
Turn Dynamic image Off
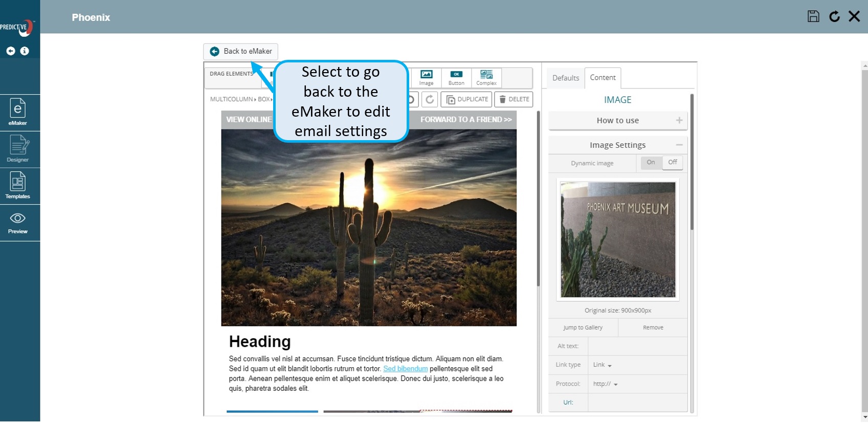pos(672,163)
